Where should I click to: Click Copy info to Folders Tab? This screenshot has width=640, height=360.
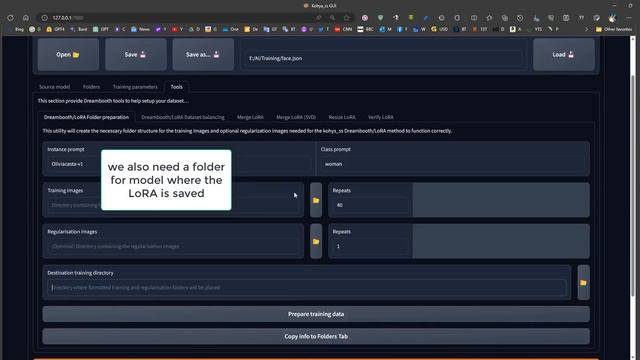pyautogui.click(x=316, y=336)
